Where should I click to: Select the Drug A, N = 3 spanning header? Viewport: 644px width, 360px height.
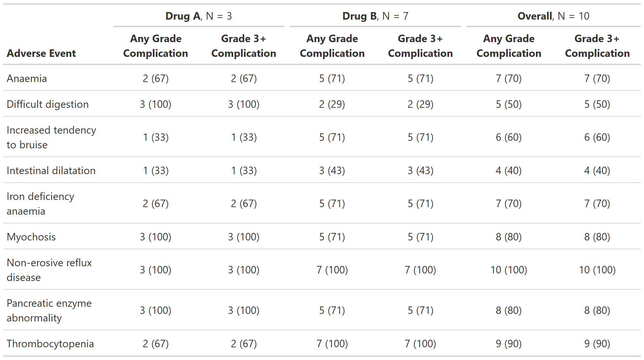point(199,16)
